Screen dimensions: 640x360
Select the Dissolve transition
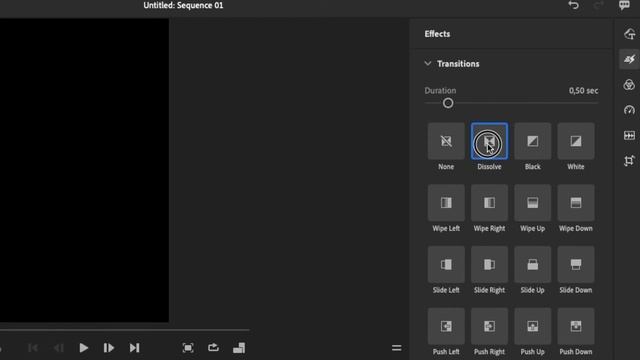coord(489,141)
